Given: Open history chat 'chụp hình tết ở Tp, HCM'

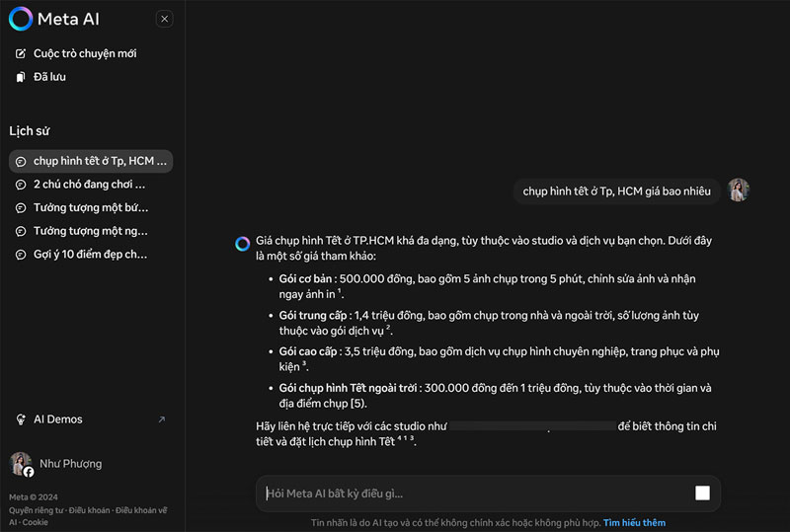Looking at the screenshot, I should 101,161.
